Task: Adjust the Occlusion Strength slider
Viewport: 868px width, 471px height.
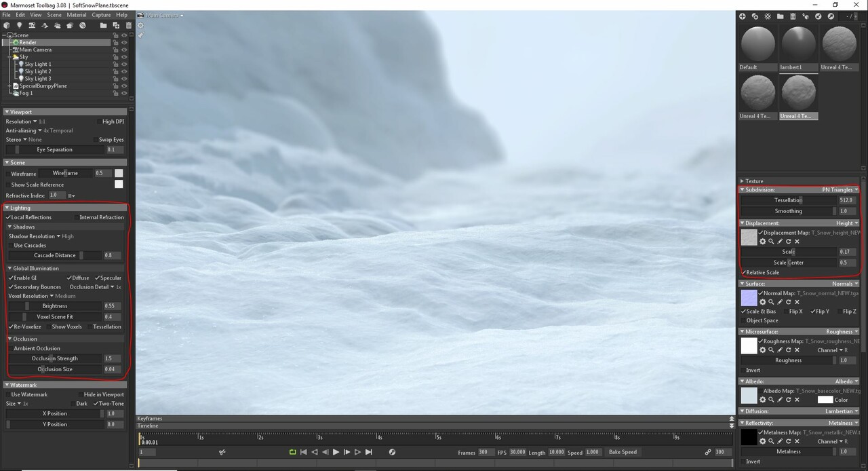Action: coord(54,358)
